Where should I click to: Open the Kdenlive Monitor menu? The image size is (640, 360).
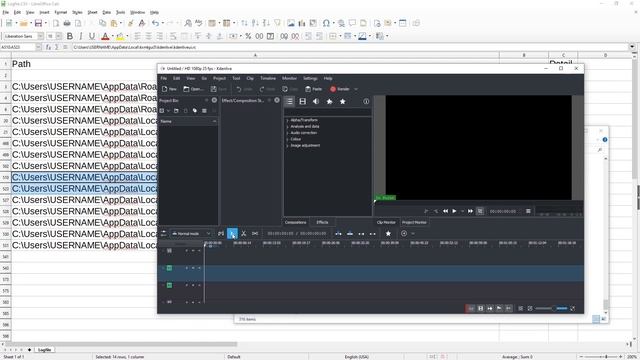(x=289, y=78)
